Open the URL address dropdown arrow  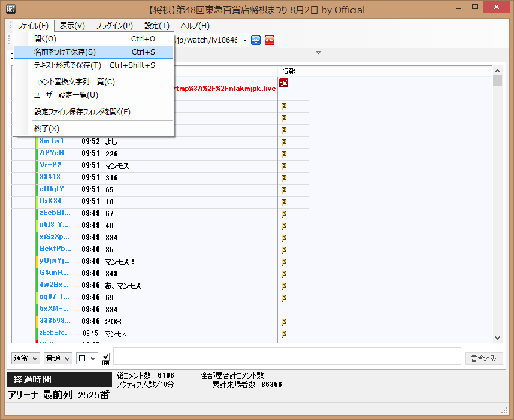click(244, 40)
